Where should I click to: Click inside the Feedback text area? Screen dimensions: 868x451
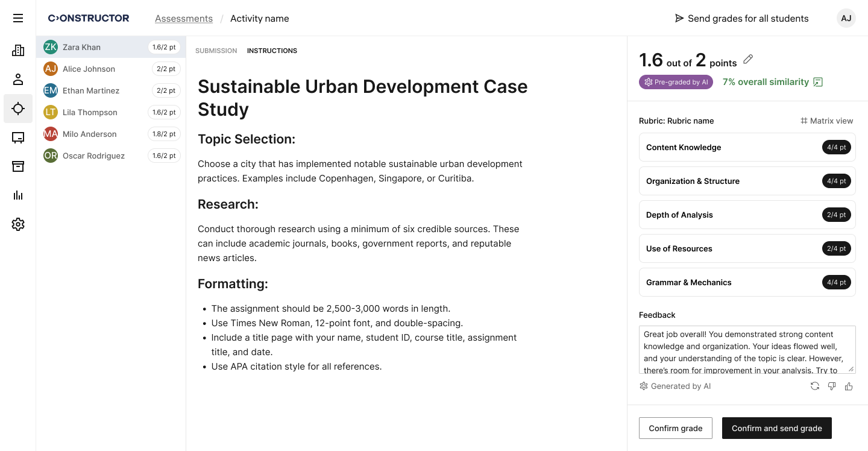point(747,350)
